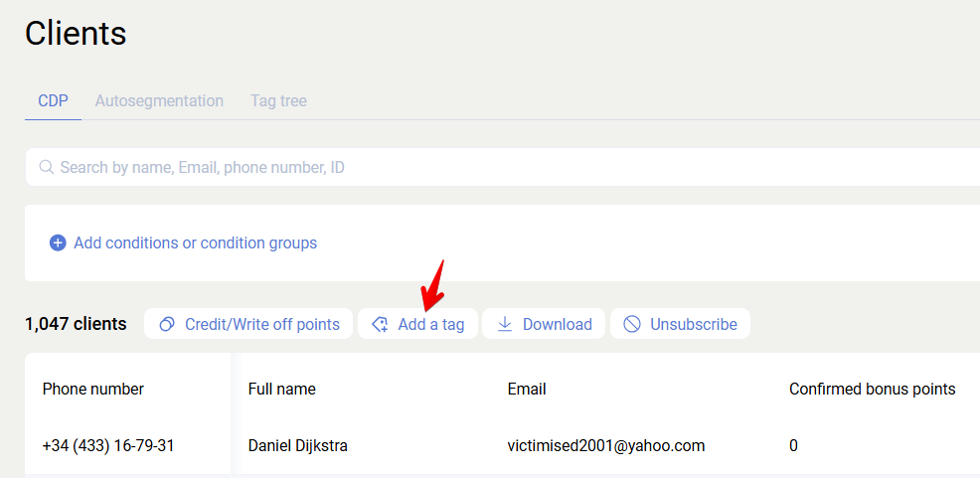Click the tag icon on Add a tag

pos(380,324)
